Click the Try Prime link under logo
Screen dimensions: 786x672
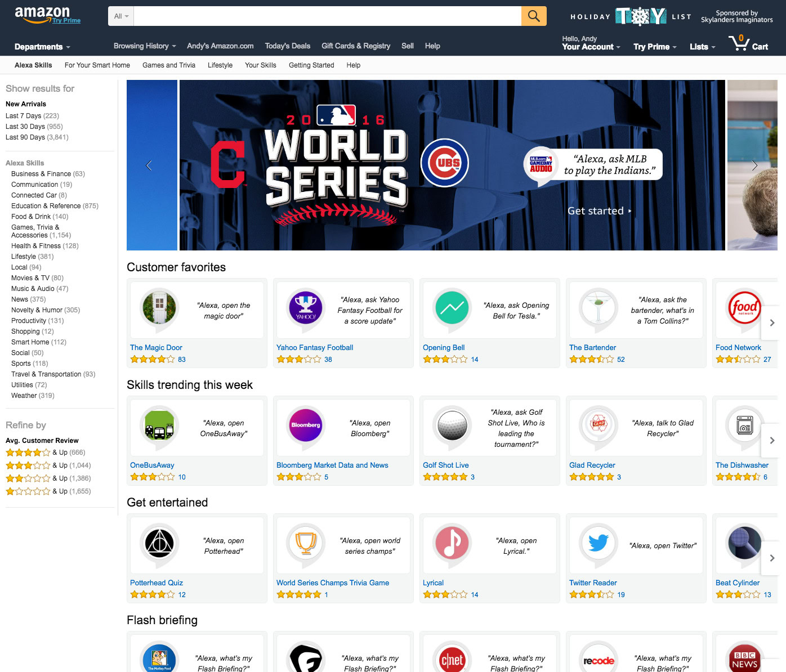[x=66, y=21]
